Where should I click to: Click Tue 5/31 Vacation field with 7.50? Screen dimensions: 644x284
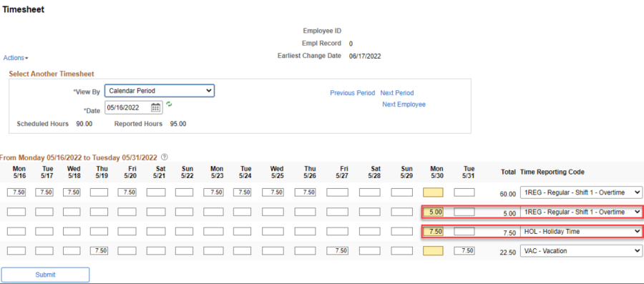tap(464, 251)
